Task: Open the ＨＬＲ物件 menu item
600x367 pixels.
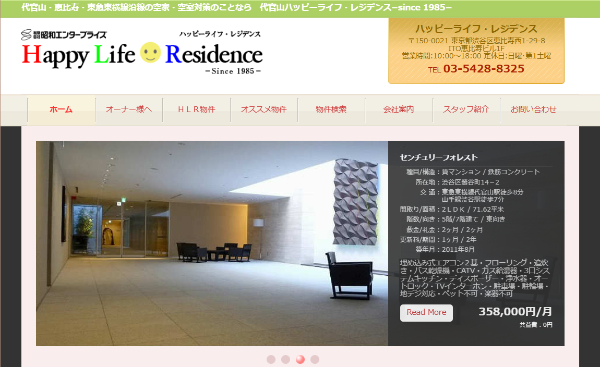Action: 196,109
